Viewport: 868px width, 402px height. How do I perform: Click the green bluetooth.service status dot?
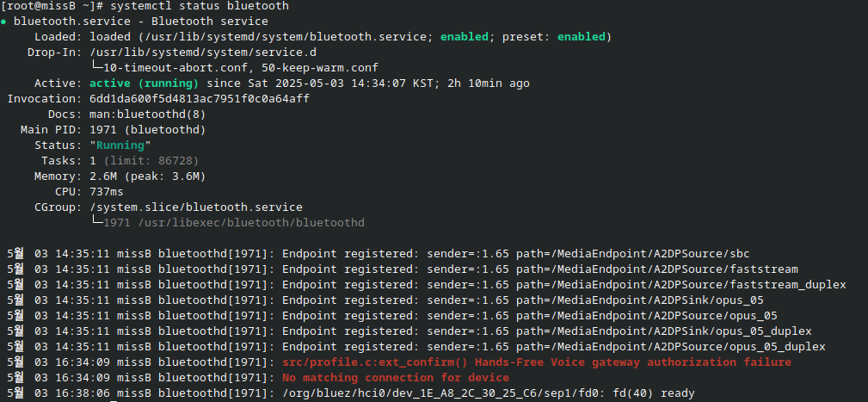click(4, 22)
